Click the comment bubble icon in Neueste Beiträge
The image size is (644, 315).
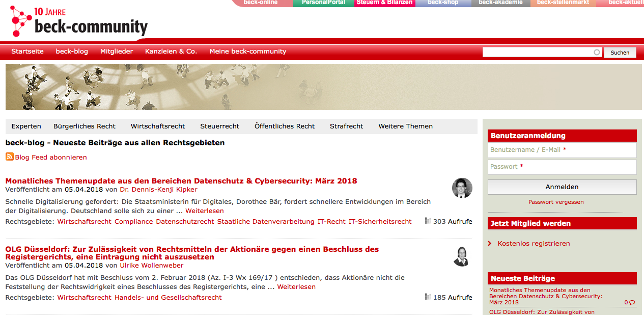[x=632, y=302]
